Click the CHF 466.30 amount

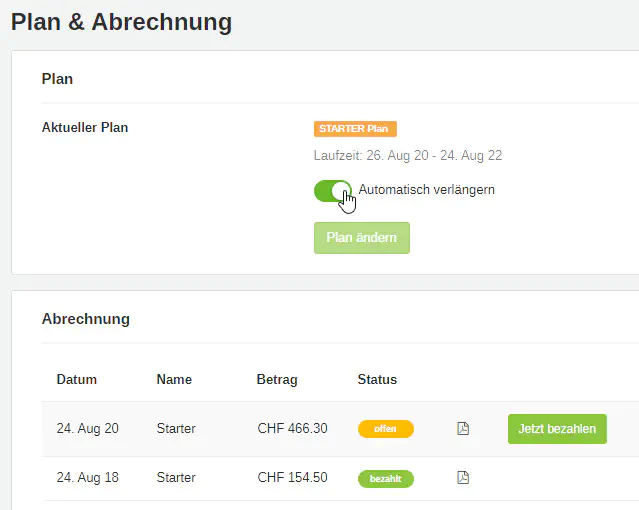(292, 429)
